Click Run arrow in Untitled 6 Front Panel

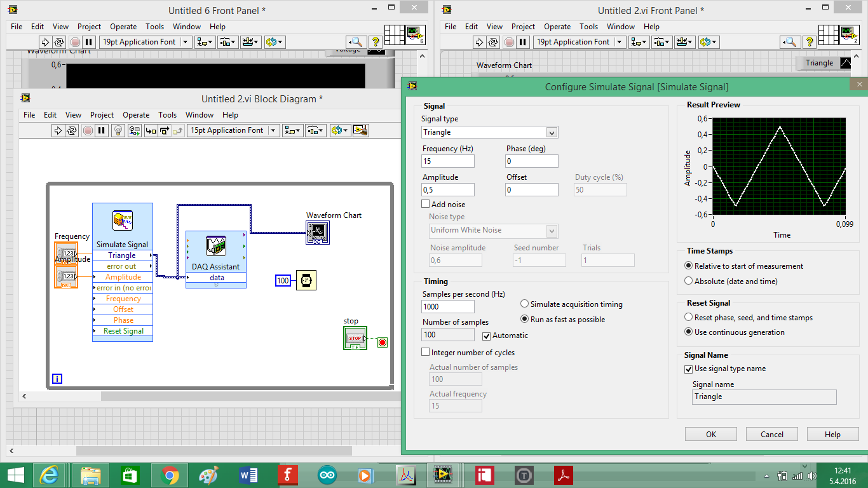[x=45, y=42]
